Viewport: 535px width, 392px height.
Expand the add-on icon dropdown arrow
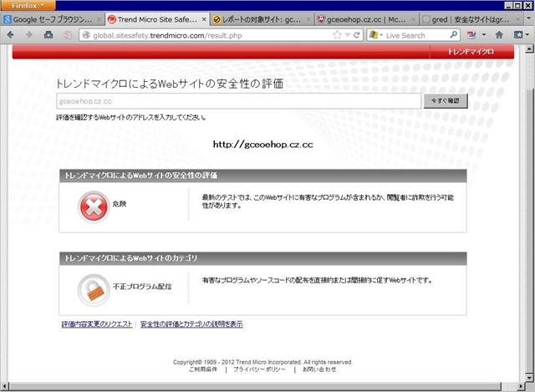(484, 35)
